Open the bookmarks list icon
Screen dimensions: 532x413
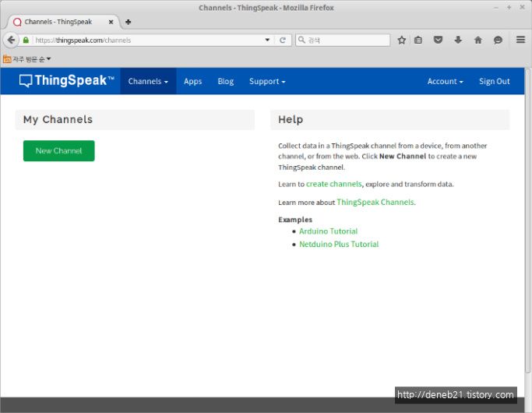pos(418,40)
